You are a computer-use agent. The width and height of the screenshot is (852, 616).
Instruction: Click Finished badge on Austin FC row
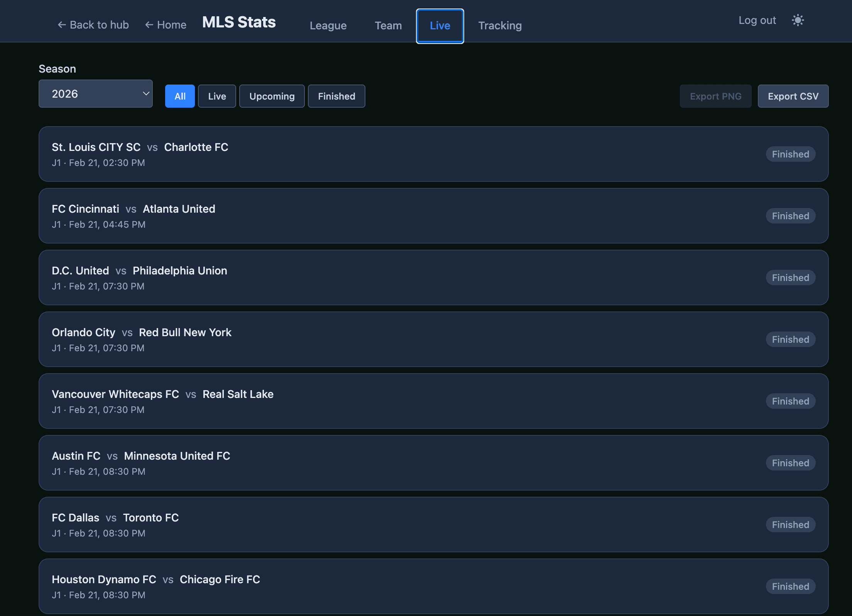coord(790,463)
